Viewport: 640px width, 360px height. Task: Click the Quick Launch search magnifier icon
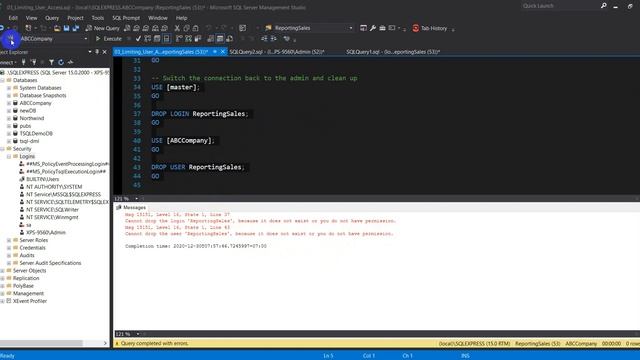point(603,6)
